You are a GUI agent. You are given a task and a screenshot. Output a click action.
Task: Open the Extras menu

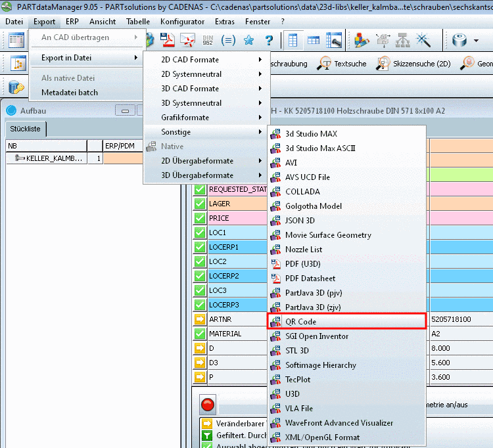[225, 22]
